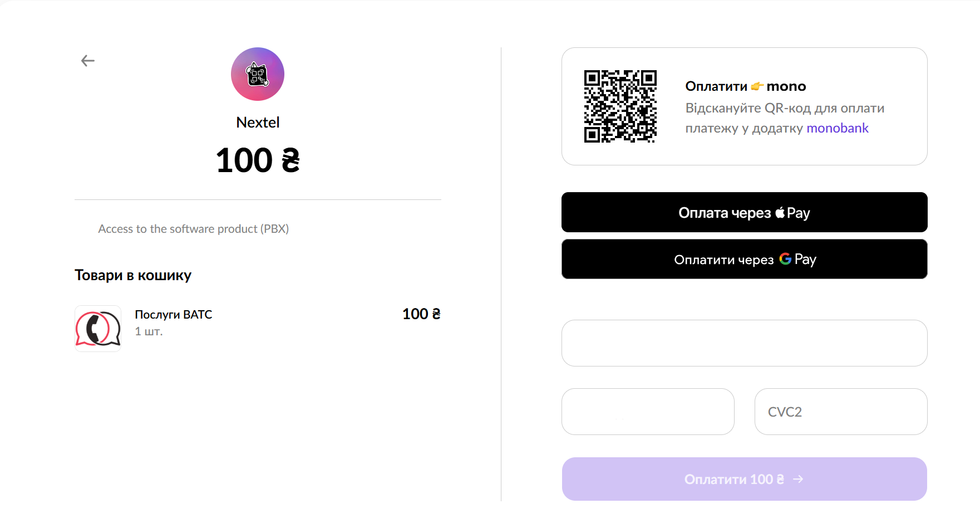
Task: Click the Access to the software product description
Action: [x=193, y=229]
